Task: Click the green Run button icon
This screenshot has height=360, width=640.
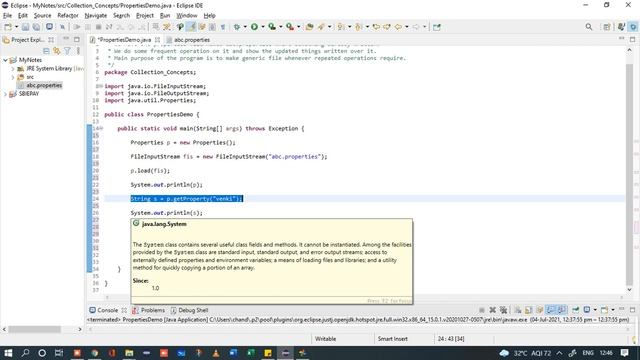Action: tap(254, 27)
